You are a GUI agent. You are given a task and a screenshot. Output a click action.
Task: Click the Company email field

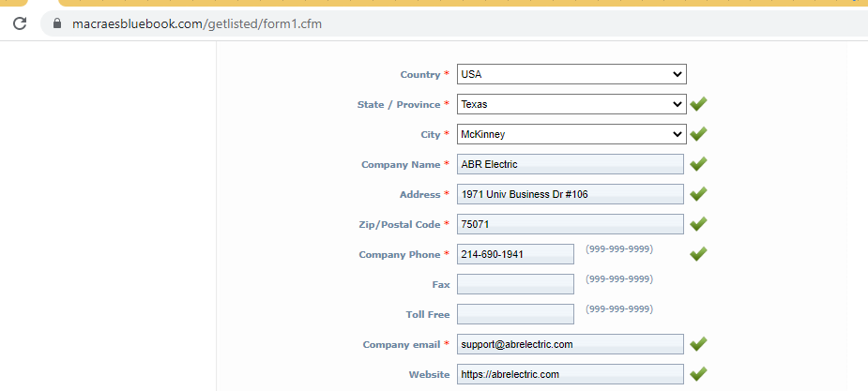pos(571,344)
